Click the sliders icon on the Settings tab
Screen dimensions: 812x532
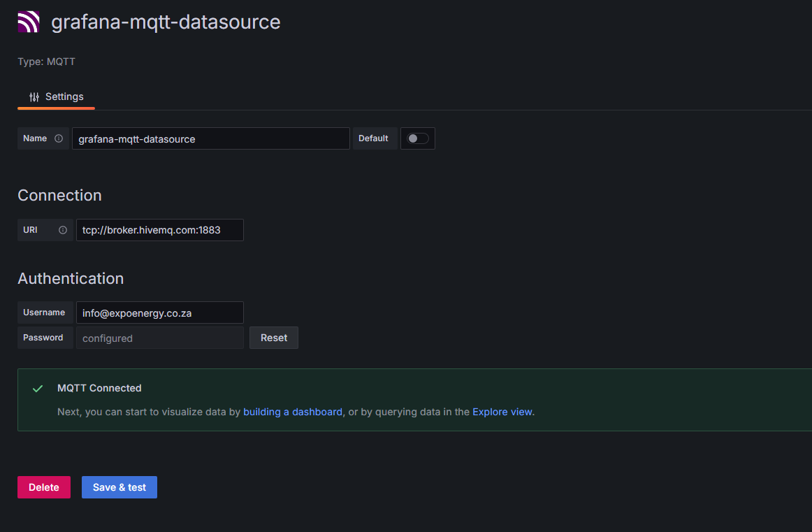pyautogui.click(x=34, y=97)
